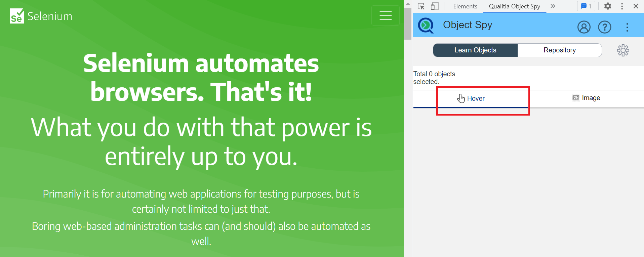Select the Hover tab
644x257 pixels.
pyautogui.click(x=471, y=98)
